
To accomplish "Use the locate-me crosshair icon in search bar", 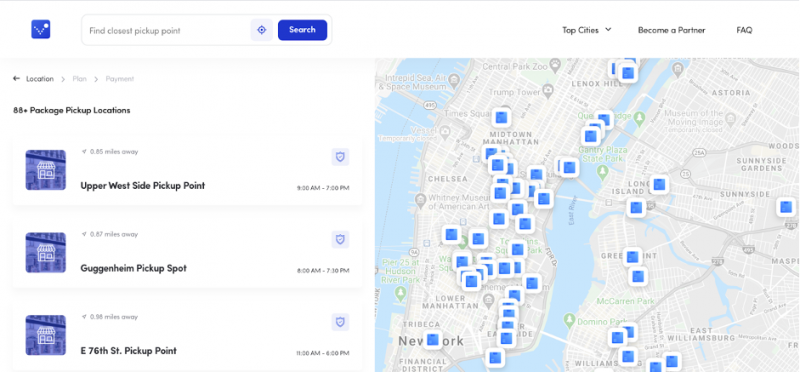I will [262, 30].
